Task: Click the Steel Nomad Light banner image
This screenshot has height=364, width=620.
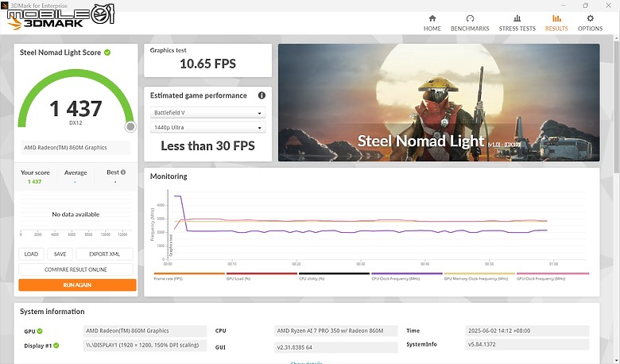Action: pyautogui.click(x=439, y=103)
